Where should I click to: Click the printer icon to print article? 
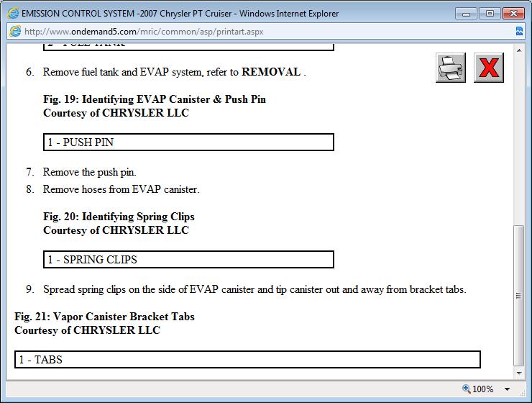pyautogui.click(x=451, y=68)
